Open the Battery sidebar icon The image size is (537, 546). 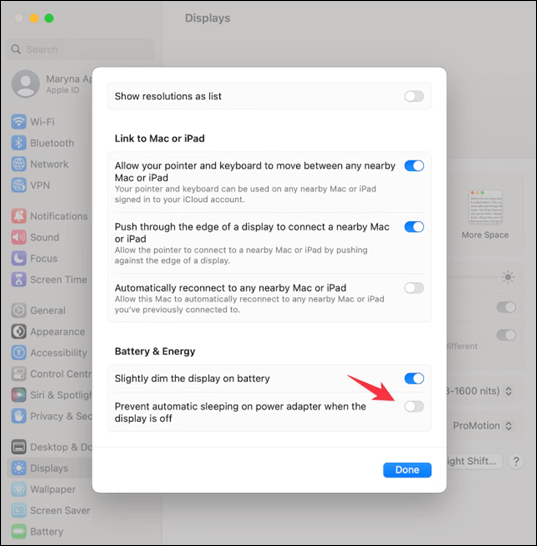(18, 531)
